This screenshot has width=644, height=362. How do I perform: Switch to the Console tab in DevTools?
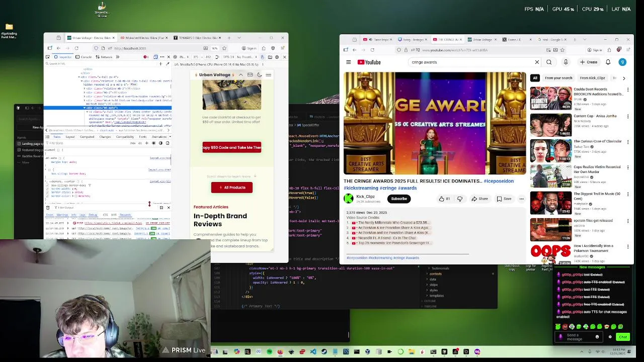83,57
